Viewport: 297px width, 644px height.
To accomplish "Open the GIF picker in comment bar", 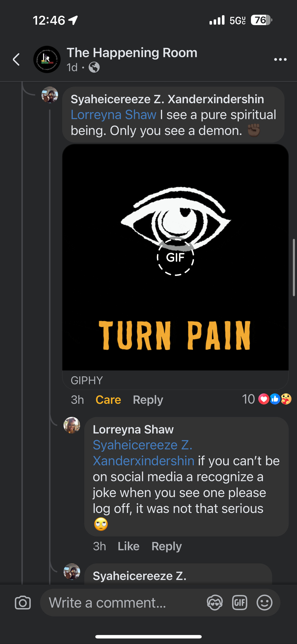I will point(239,603).
